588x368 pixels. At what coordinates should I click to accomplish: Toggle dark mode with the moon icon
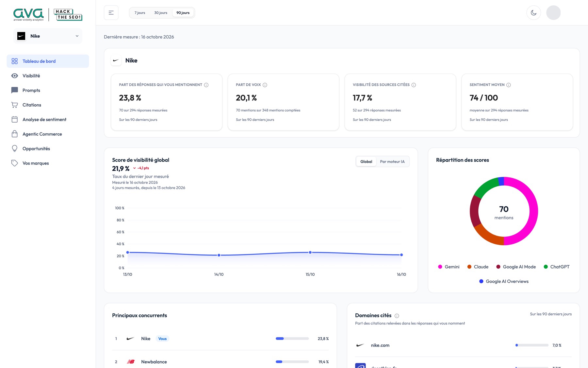click(533, 13)
